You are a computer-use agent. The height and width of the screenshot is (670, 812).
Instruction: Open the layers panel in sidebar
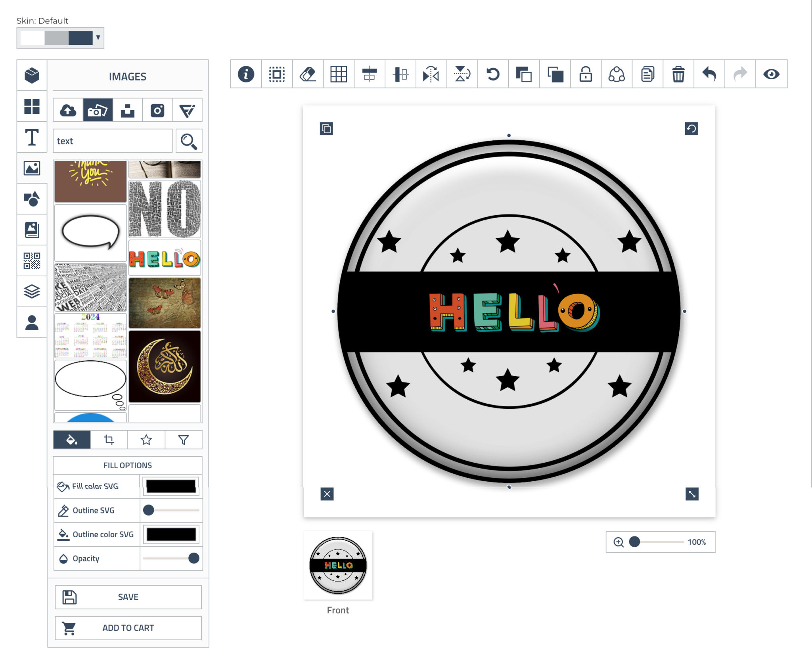pos(32,292)
